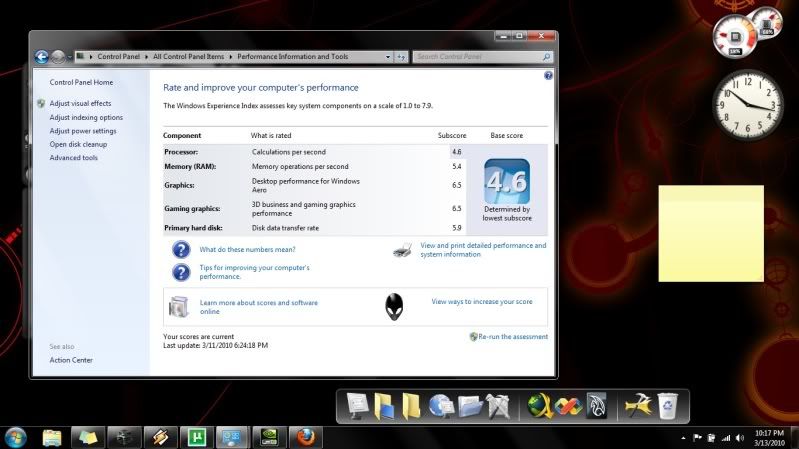Open the NVIDIA taskbar button
The width and height of the screenshot is (799, 449).
tap(269, 438)
